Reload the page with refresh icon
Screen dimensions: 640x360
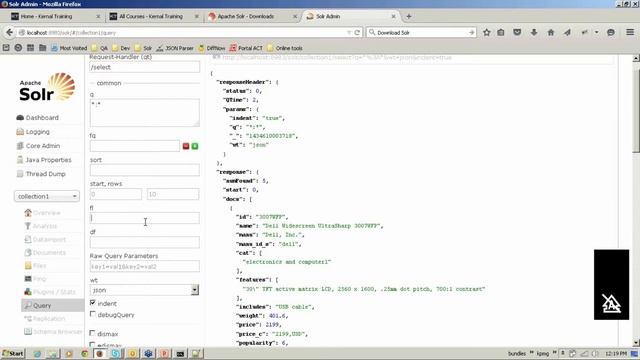tap(357, 32)
